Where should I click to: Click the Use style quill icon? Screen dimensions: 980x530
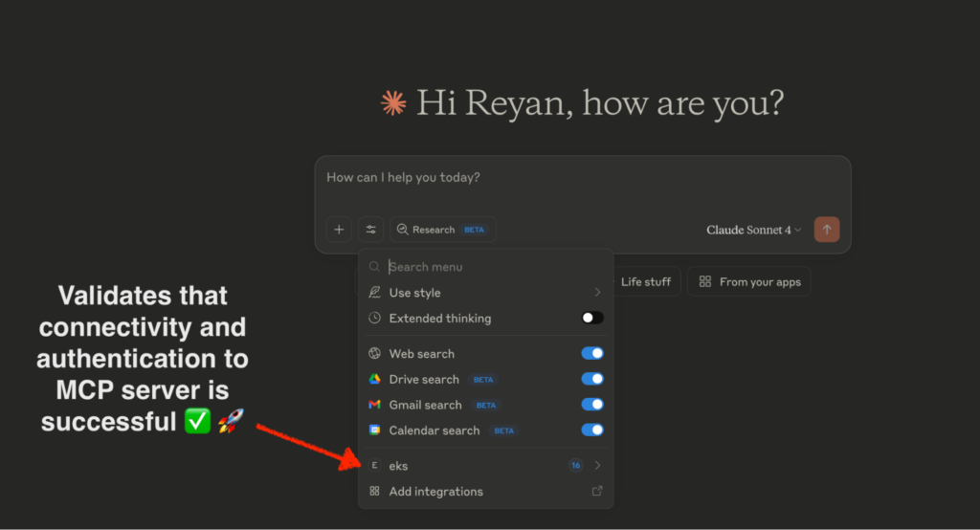(x=374, y=292)
